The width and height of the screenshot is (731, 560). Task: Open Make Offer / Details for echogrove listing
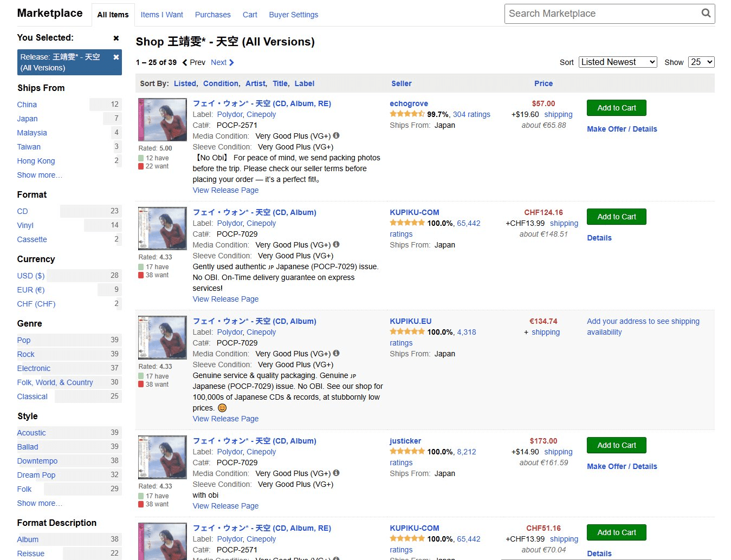tap(622, 129)
